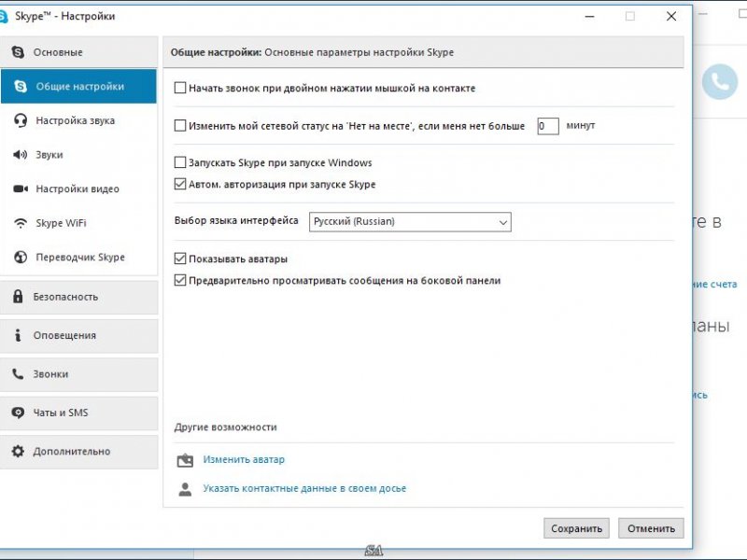Click the Выбор языка интерфейса label
747x560 pixels.
tap(236, 220)
